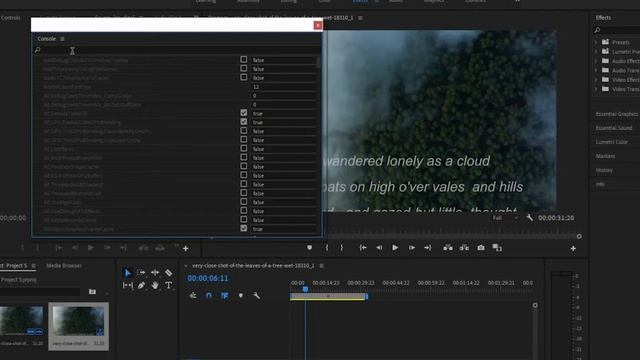
Task: Expand the Video Effects folder
Action: (596, 80)
